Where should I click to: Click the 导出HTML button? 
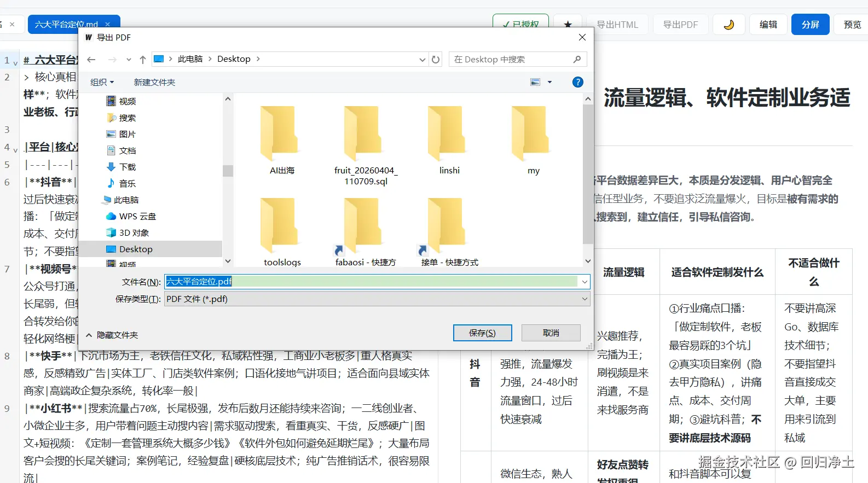click(617, 25)
